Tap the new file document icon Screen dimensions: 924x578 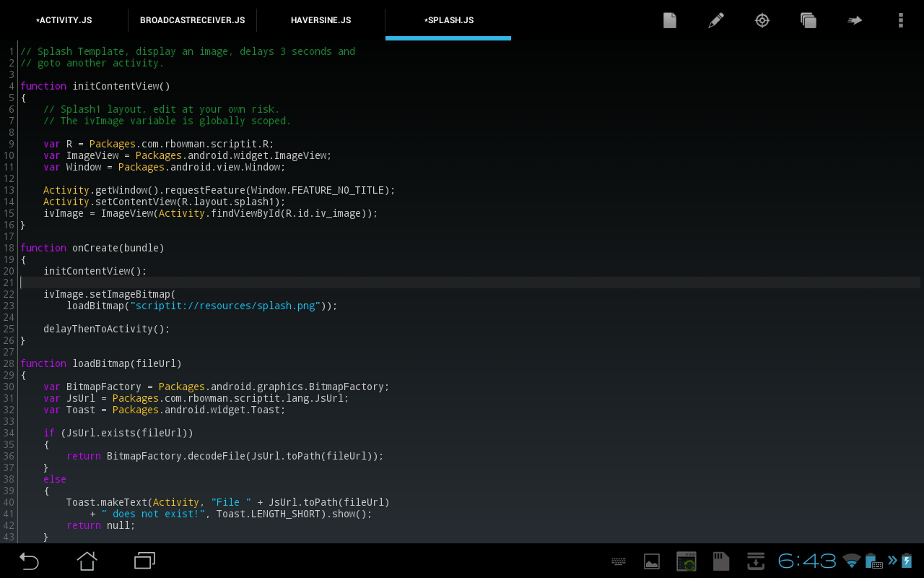pyautogui.click(x=670, y=20)
